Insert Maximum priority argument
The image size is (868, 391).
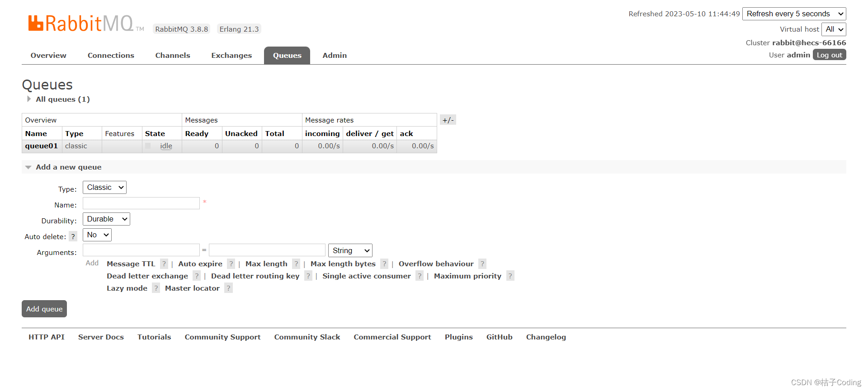(x=467, y=276)
